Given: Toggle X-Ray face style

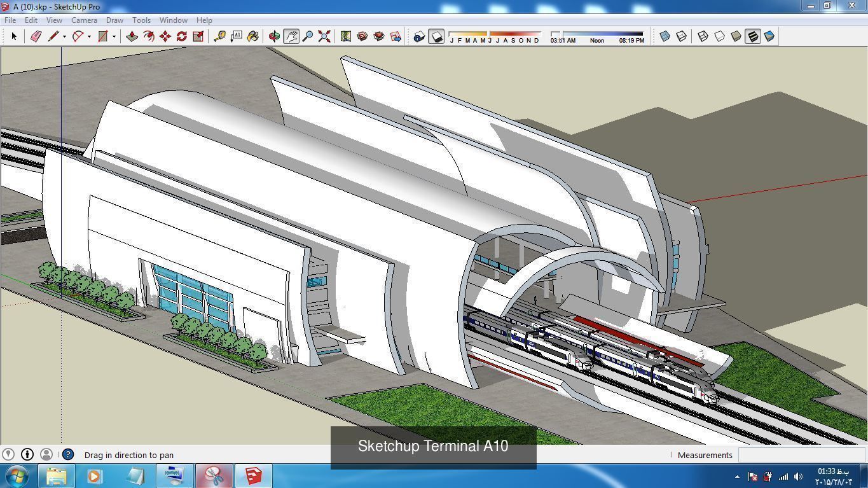Looking at the screenshot, I should coord(665,36).
